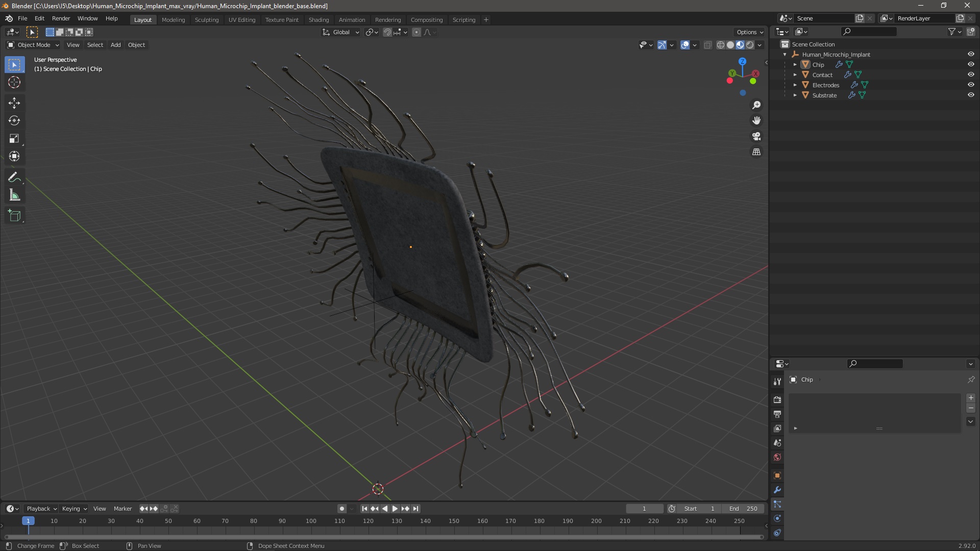
Task: Expand the Contact tree item
Action: point(795,75)
